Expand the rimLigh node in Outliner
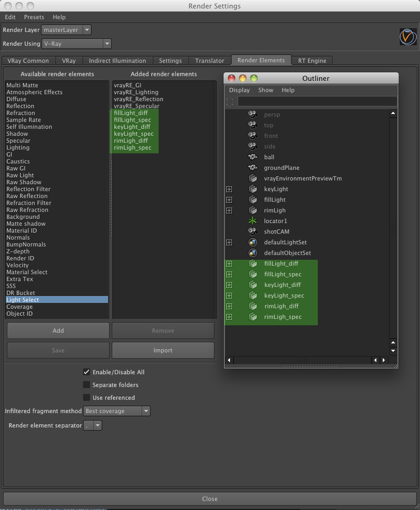The width and height of the screenshot is (420, 510). (229, 211)
